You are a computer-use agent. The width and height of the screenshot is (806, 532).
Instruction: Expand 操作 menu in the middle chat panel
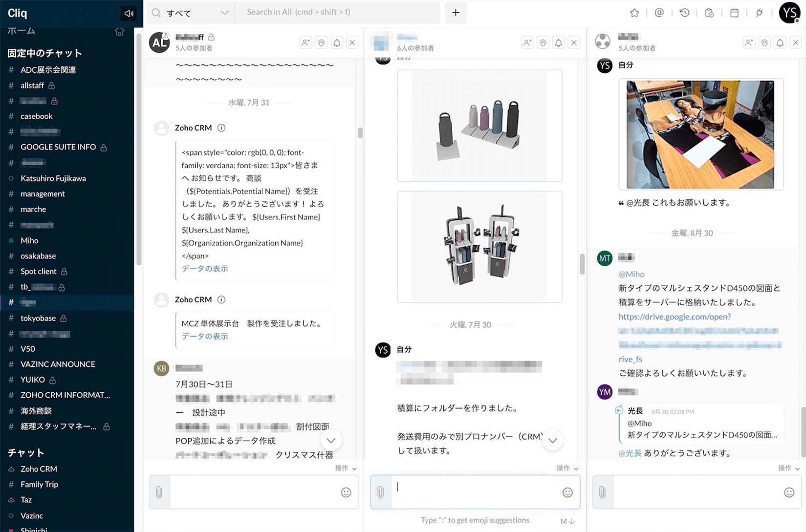567,468
